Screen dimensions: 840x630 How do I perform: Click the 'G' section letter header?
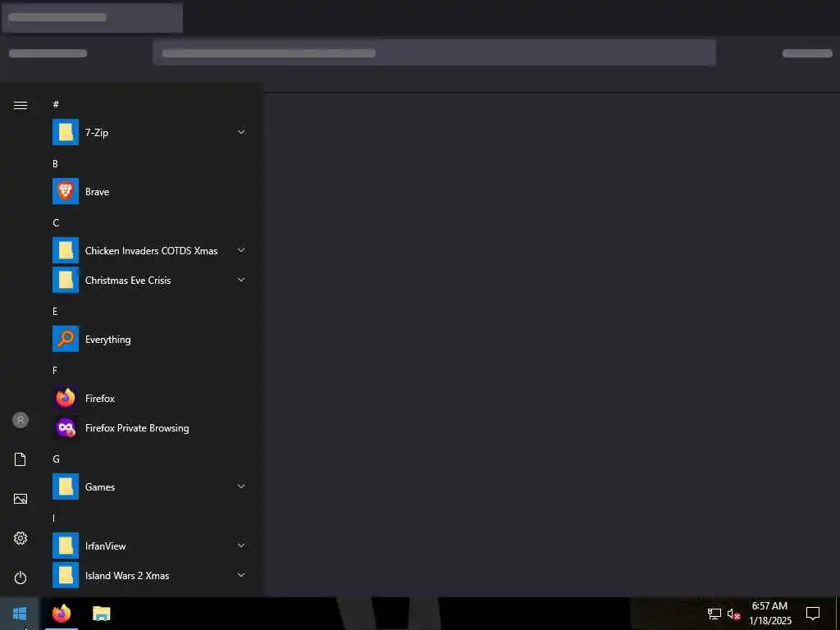tap(56, 459)
